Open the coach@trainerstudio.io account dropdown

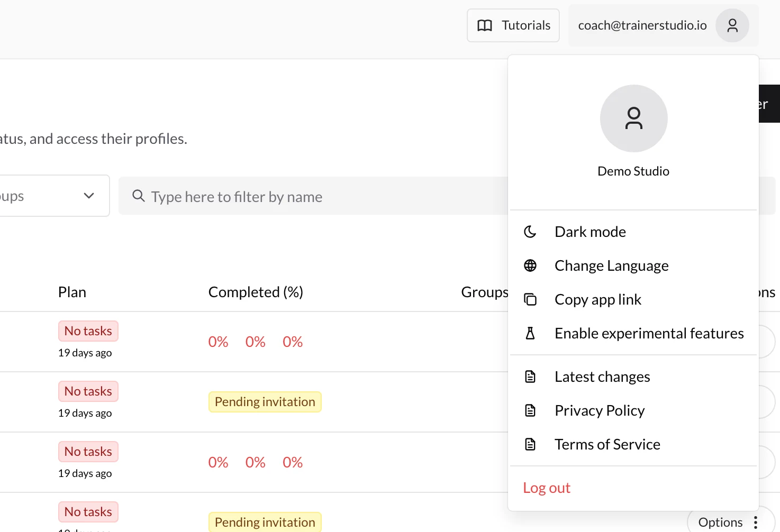click(x=664, y=25)
